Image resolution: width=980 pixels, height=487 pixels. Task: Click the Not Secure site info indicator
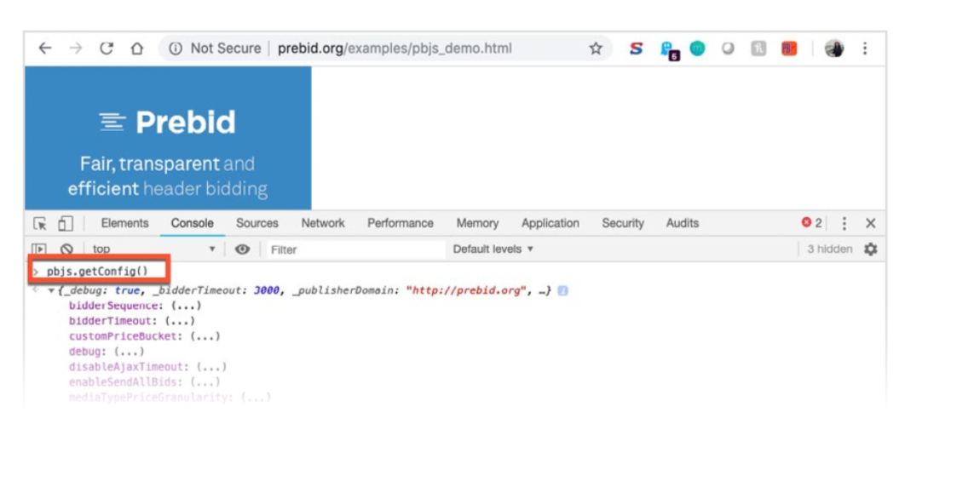(x=216, y=49)
